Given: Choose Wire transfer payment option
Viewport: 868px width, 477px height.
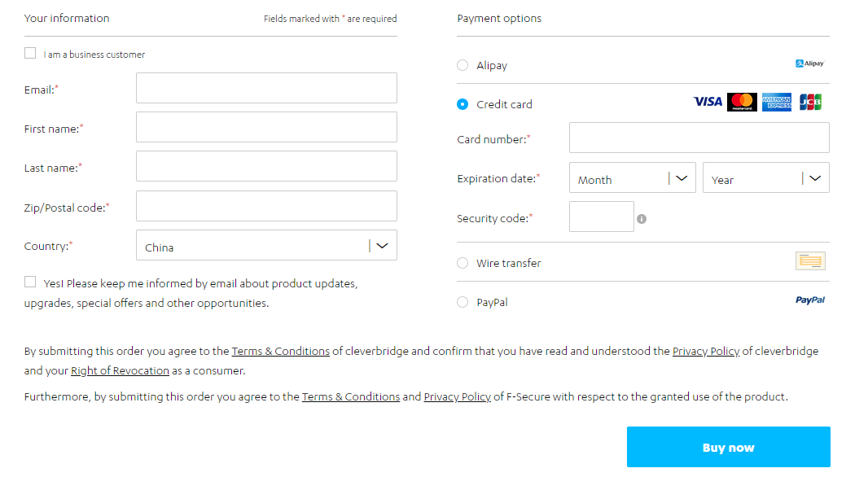Looking at the screenshot, I should [462, 263].
